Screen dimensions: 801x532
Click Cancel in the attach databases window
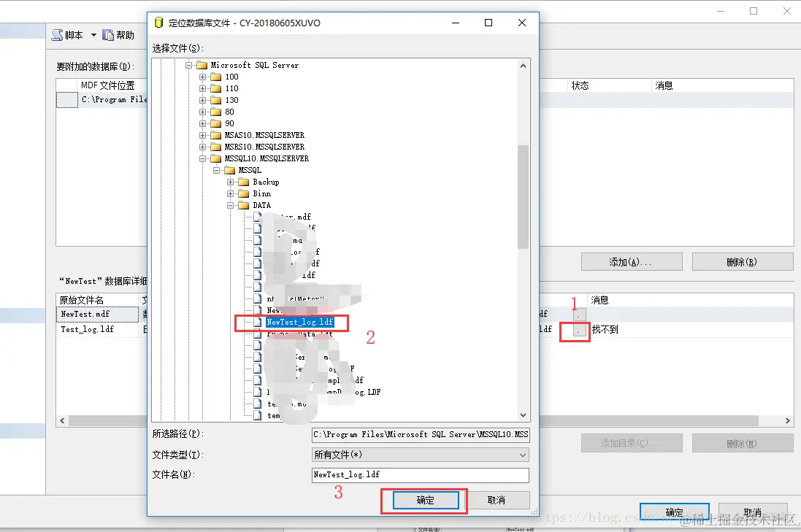pos(753,512)
